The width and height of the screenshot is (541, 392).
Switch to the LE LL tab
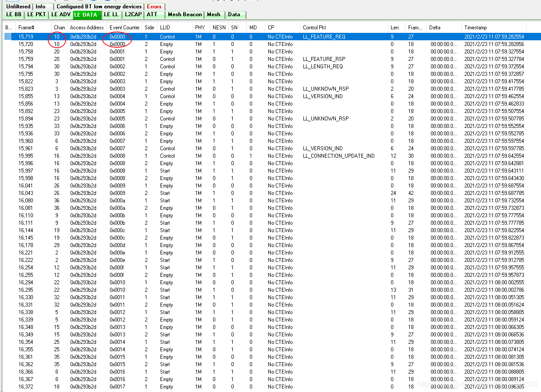111,14
